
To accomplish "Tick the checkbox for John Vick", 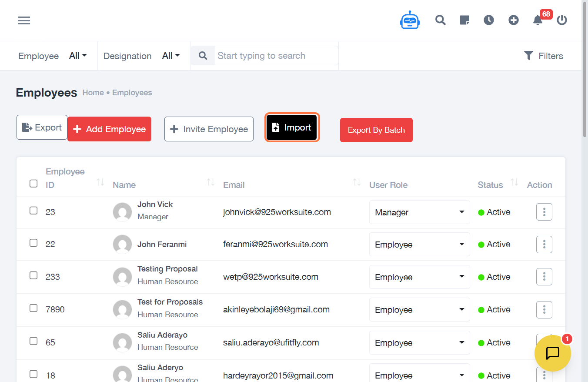I will coord(33,211).
